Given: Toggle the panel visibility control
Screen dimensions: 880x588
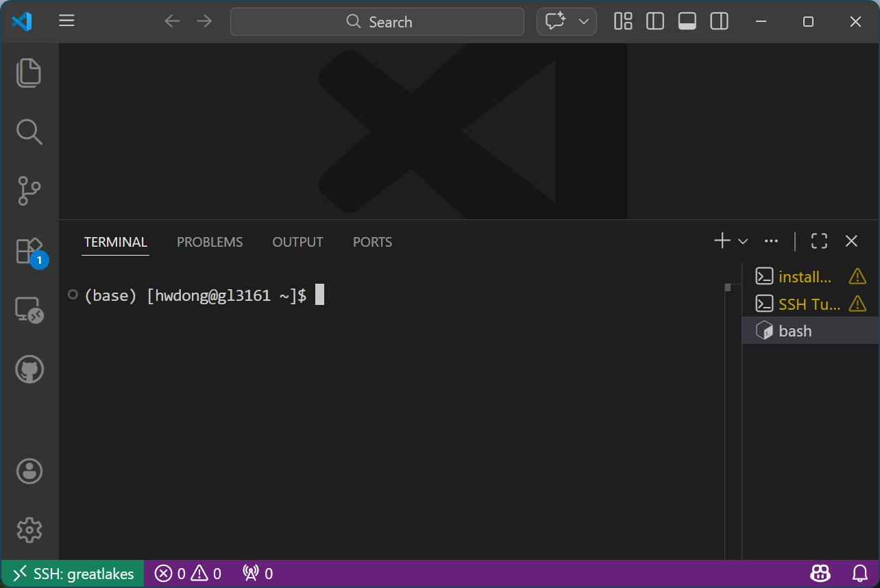Looking at the screenshot, I should coord(687,21).
